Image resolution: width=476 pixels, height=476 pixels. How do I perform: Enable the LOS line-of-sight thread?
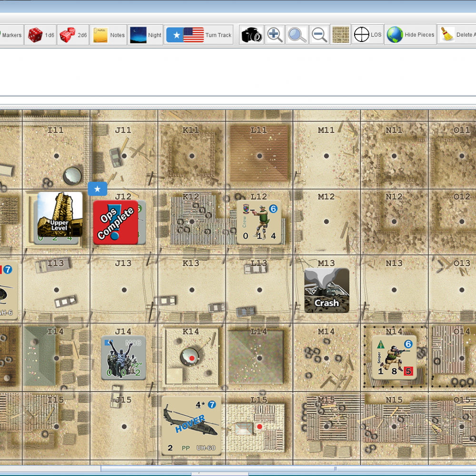367,35
